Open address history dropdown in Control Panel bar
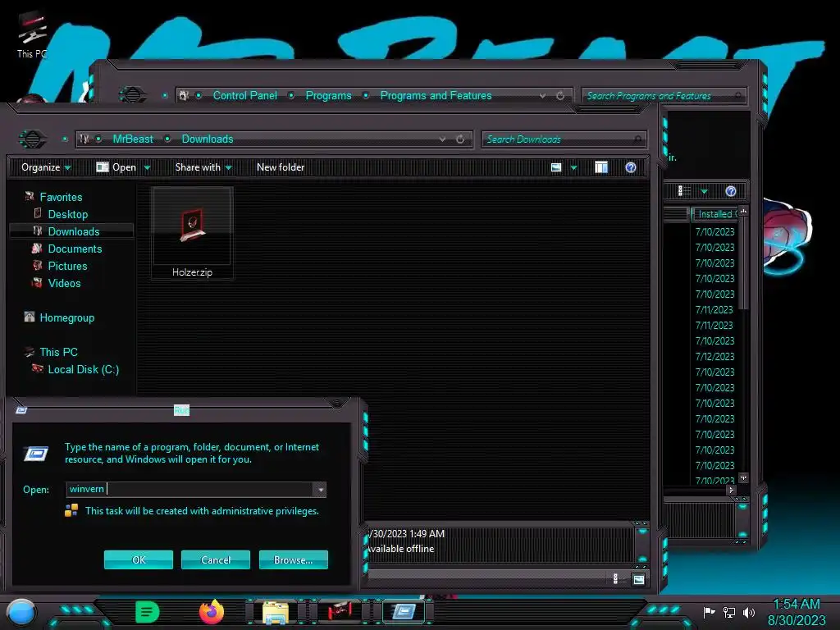Viewport: 840px width, 630px height. (x=543, y=96)
